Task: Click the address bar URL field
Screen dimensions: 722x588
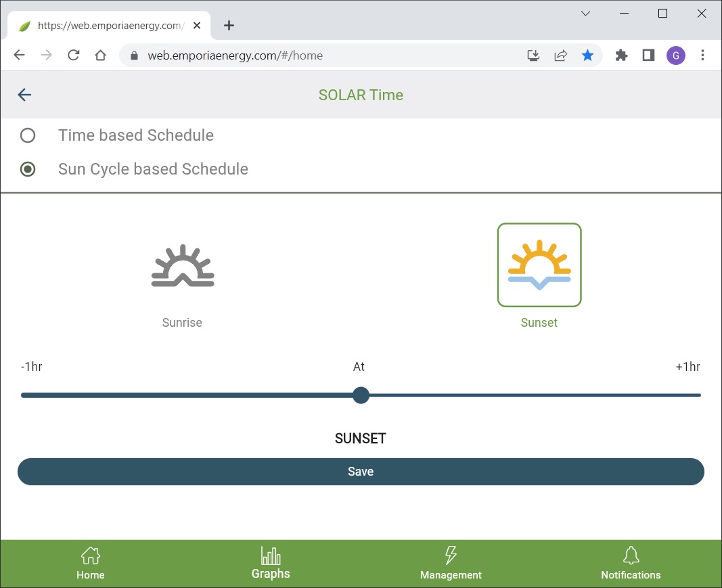Action: coord(325,55)
